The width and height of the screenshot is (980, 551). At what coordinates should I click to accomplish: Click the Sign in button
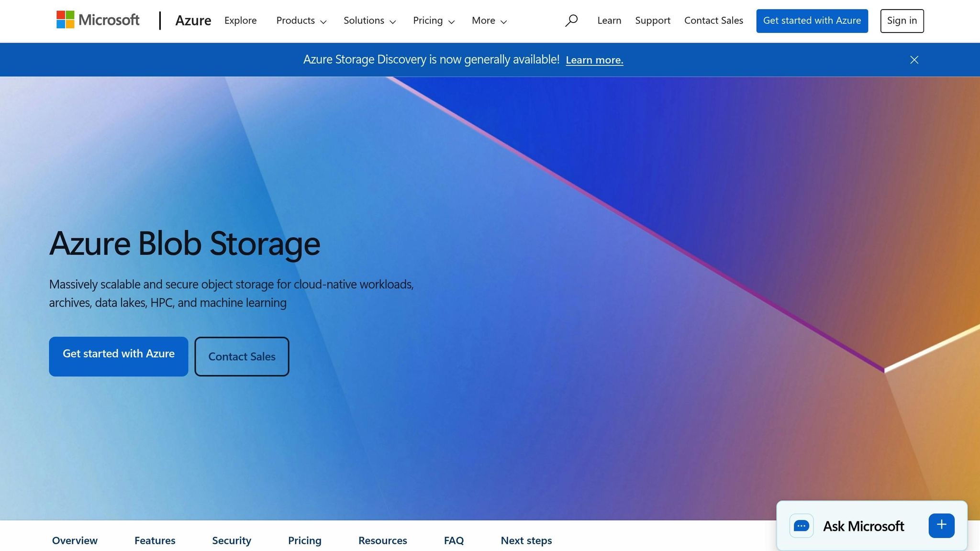(902, 21)
